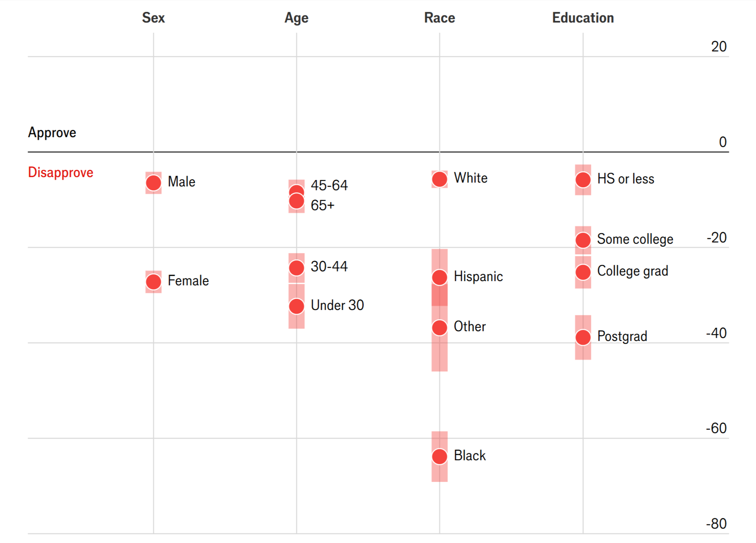This screenshot has width=756, height=543.
Task: Select the Black data point dot
Action: point(439,456)
